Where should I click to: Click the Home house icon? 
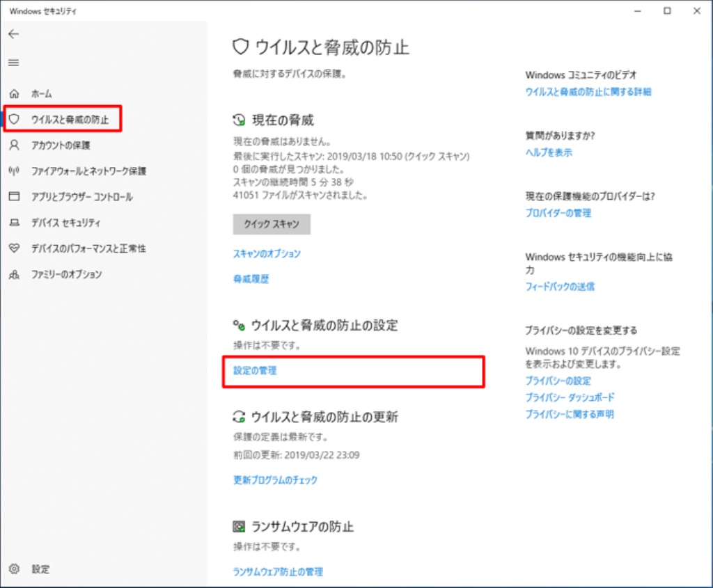pos(14,93)
